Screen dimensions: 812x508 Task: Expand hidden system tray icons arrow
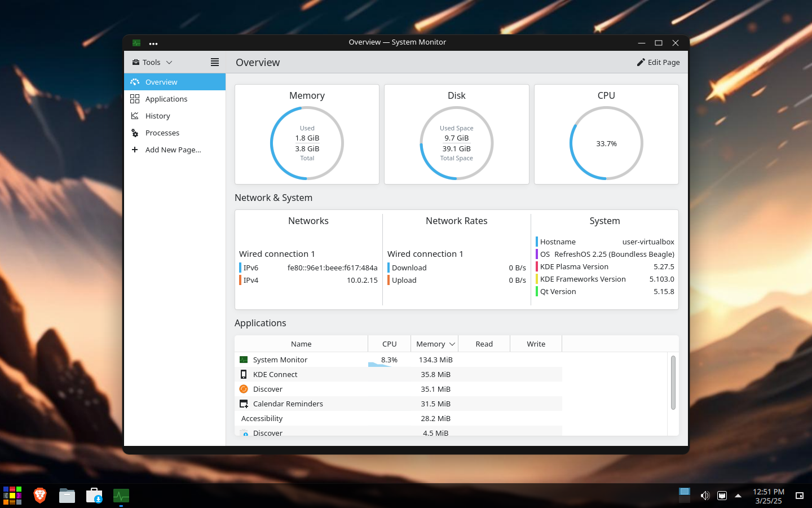738,496
